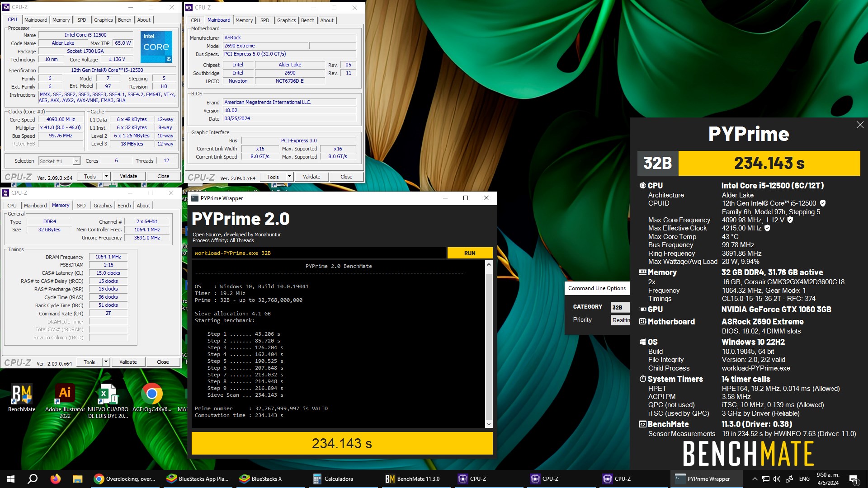Open the Bench tab in CPU-Z CPU window
868x488 pixels.
(125, 20)
